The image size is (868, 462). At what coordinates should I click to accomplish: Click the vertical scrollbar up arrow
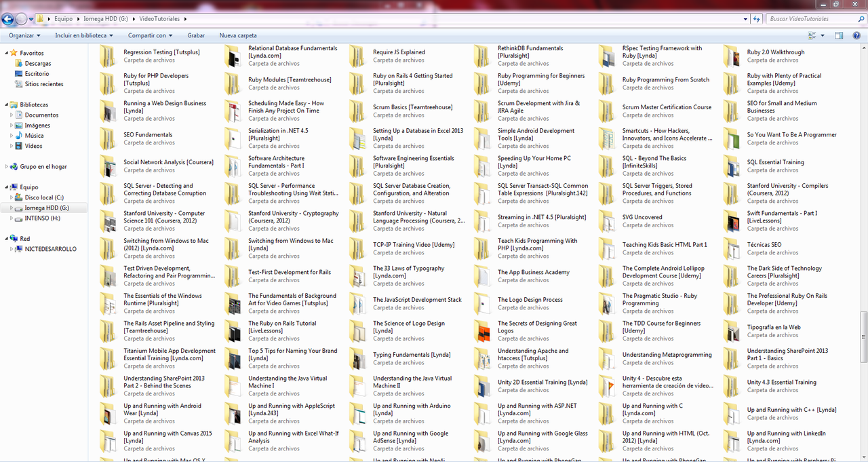[863, 47]
